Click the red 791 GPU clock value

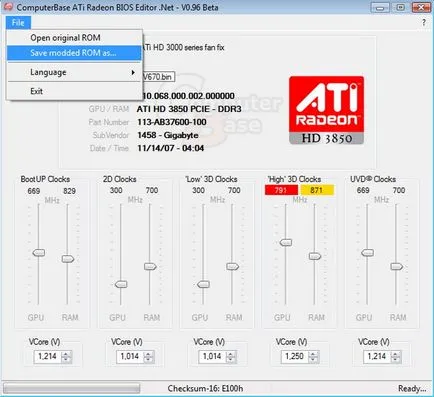[281, 190]
